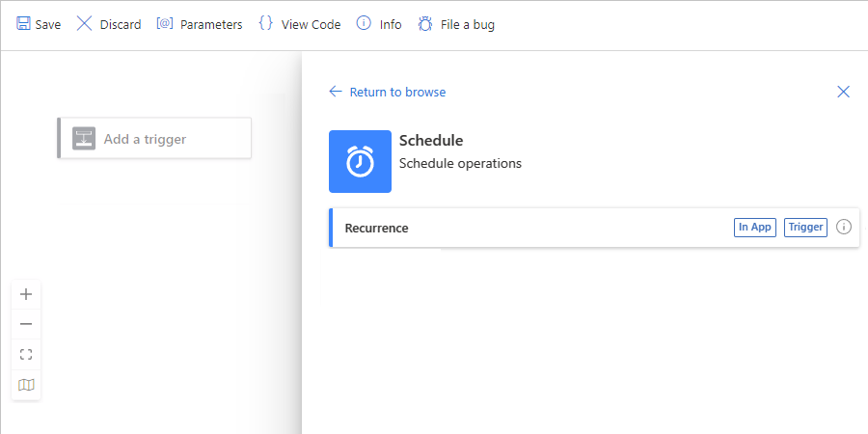Zoom out on the designer canvas
Image resolution: width=868 pixels, height=434 pixels.
(26, 324)
